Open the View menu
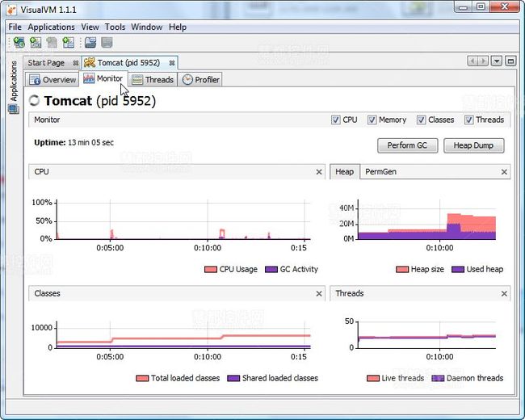 [90, 27]
